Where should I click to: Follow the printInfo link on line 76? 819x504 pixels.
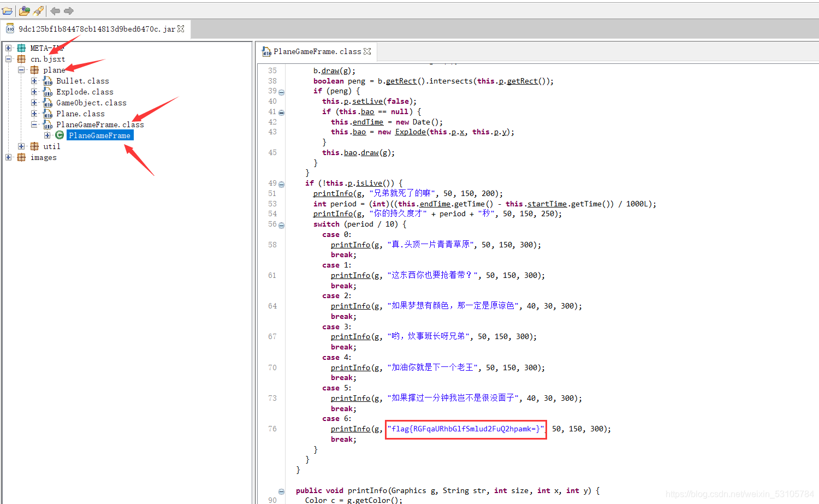click(x=351, y=429)
